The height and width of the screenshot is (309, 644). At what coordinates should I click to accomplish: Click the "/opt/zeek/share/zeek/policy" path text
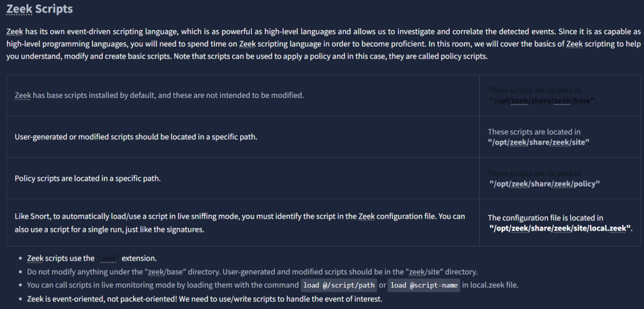545,183
